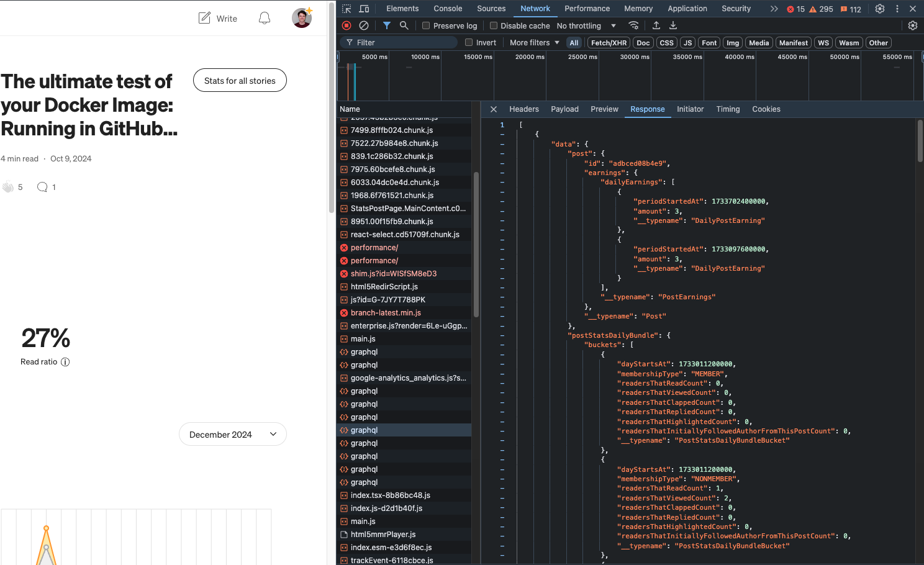Click the Medium notification bell icon
The image size is (924, 565).
(264, 18)
